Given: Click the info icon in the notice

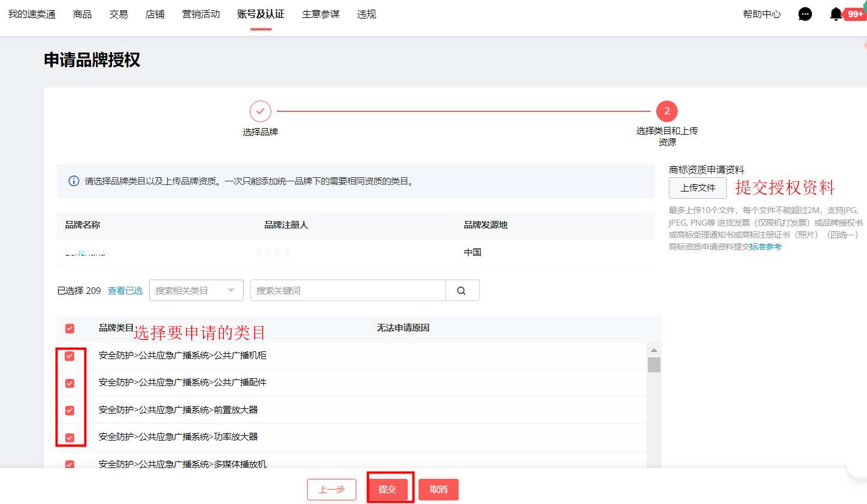Looking at the screenshot, I should [x=74, y=181].
